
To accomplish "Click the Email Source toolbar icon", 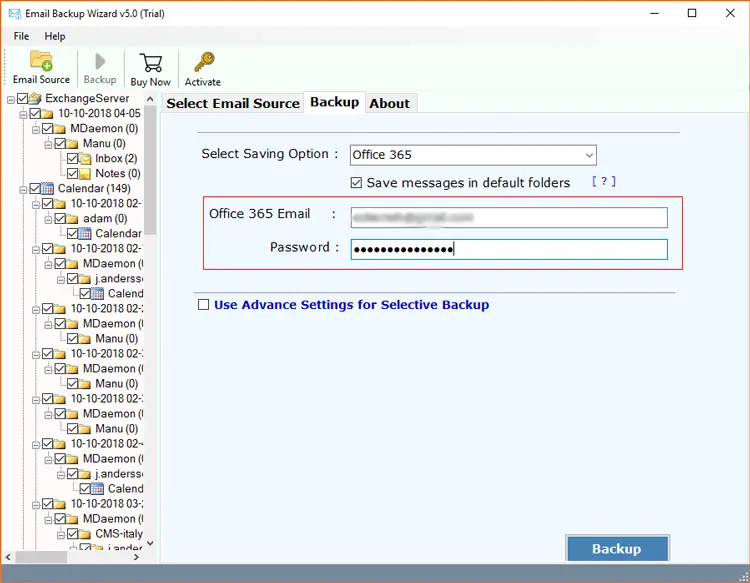I will 41,62.
